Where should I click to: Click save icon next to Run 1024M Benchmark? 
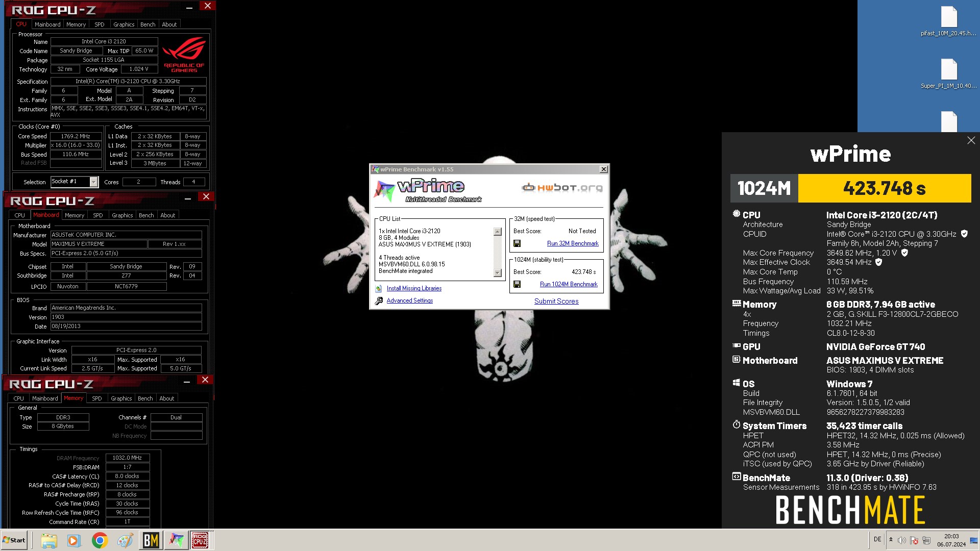coord(517,284)
